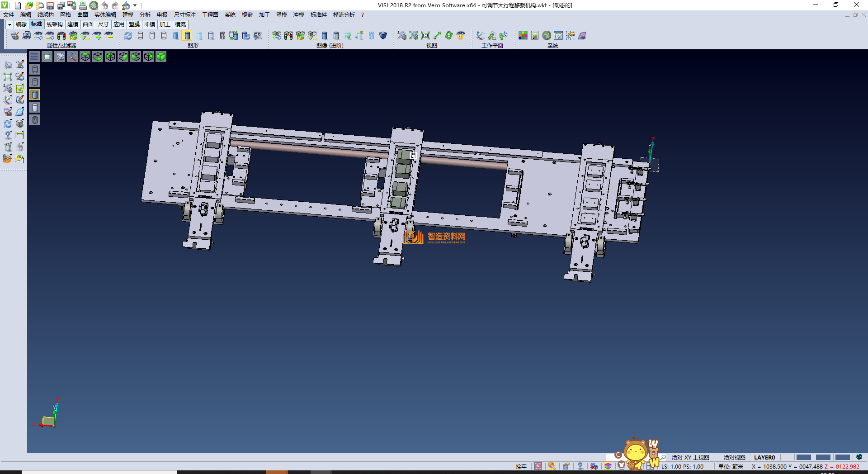Toggle the highlighted shaded cylinder display mode
Screen dimensions: 868x474
click(187, 35)
